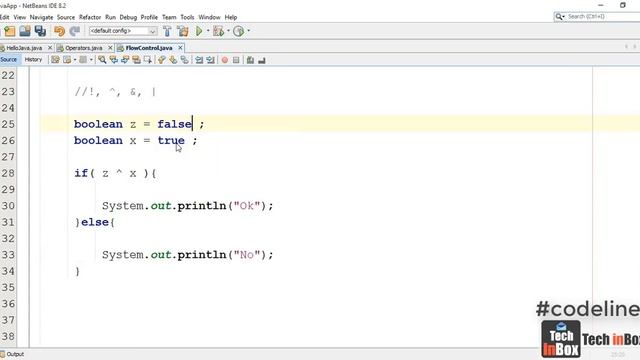Open the Window menu
This screenshot has width=640, height=360.
[x=209, y=17]
